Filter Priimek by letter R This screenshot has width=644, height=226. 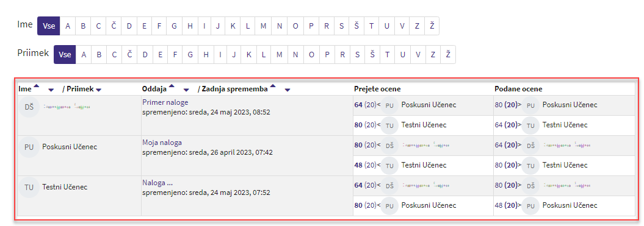pos(342,55)
